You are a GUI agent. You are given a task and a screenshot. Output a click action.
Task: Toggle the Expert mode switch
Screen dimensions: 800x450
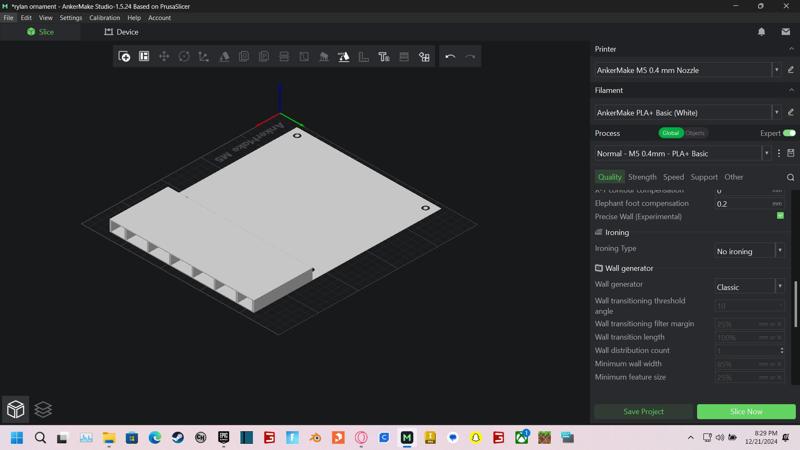[x=789, y=133]
